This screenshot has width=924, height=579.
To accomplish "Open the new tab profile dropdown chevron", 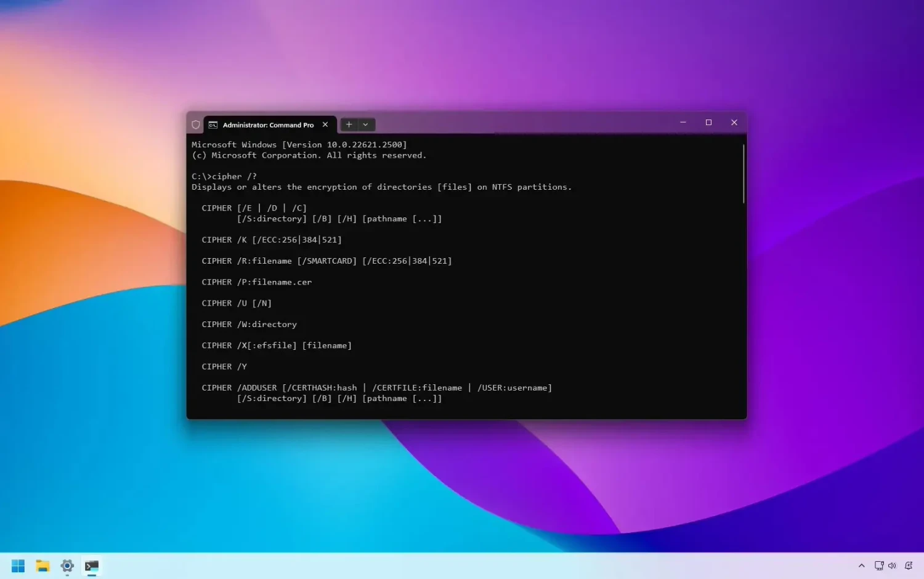I will coord(366,124).
